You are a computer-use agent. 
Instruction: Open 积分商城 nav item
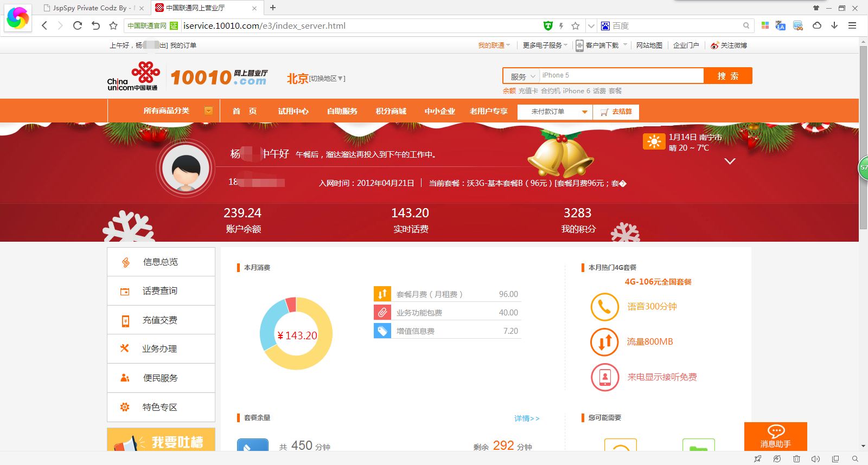(391, 111)
